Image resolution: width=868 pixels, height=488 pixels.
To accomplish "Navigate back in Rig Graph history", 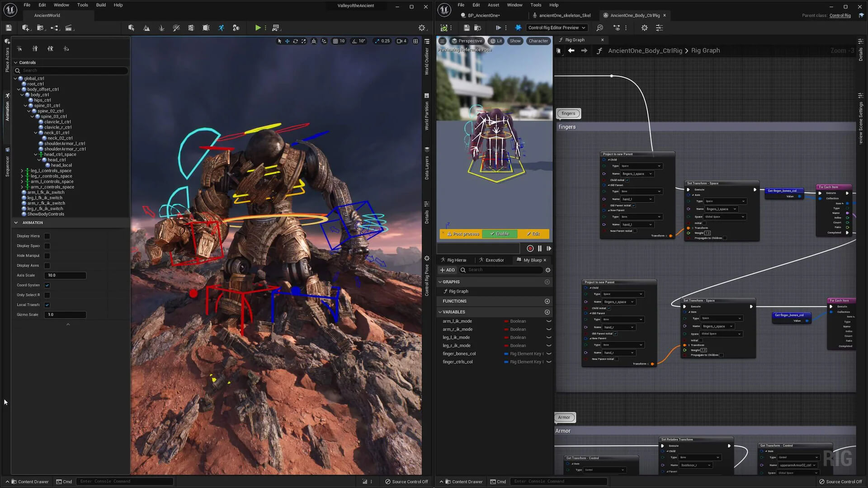I will point(571,51).
